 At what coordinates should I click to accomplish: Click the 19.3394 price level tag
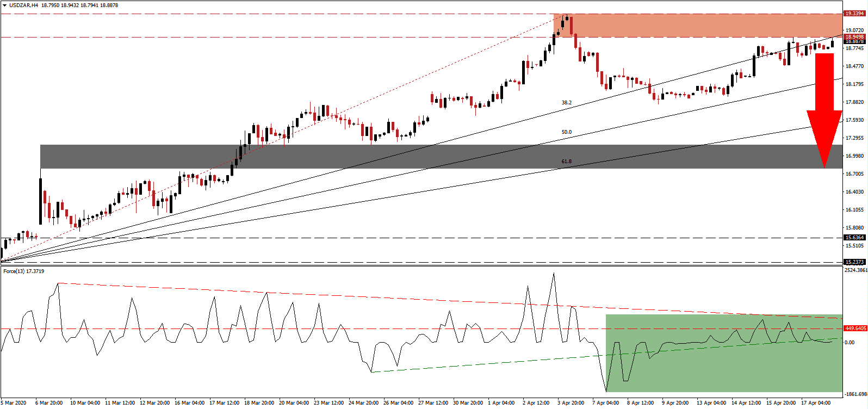(854, 13)
